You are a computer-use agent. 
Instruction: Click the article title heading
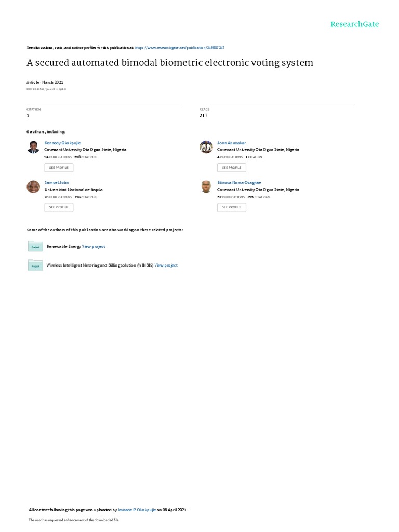[x=170, y=63]
